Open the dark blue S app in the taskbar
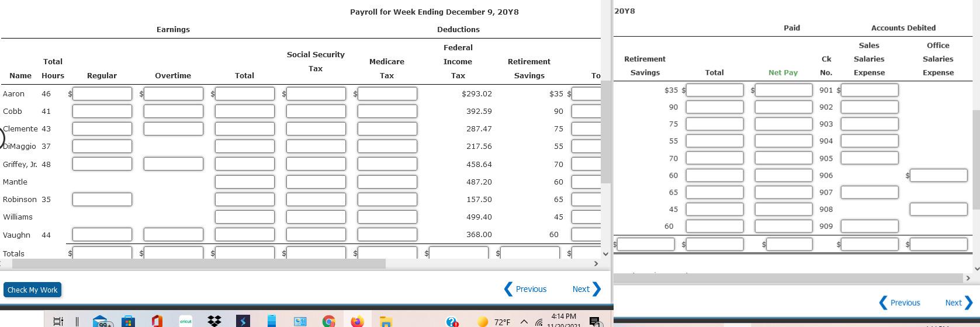Image resolution: width=980 pixels, height=327 pixels. 243,321
